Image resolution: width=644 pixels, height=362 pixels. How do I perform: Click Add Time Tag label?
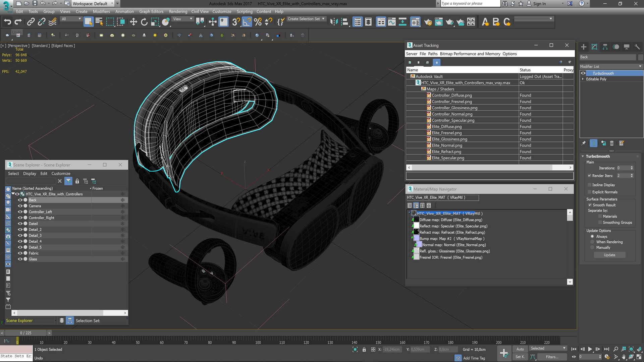point(474,358)
